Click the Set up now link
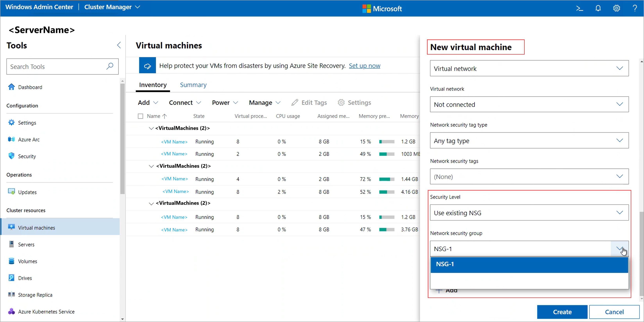Viewport: 644px width, 322px height. pos(365,66)
